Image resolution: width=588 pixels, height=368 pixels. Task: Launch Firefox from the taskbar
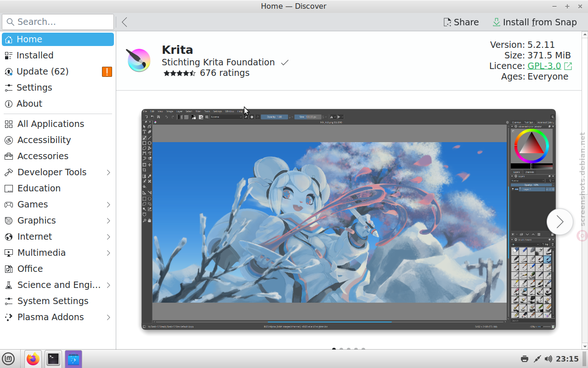tap(33, 359)
